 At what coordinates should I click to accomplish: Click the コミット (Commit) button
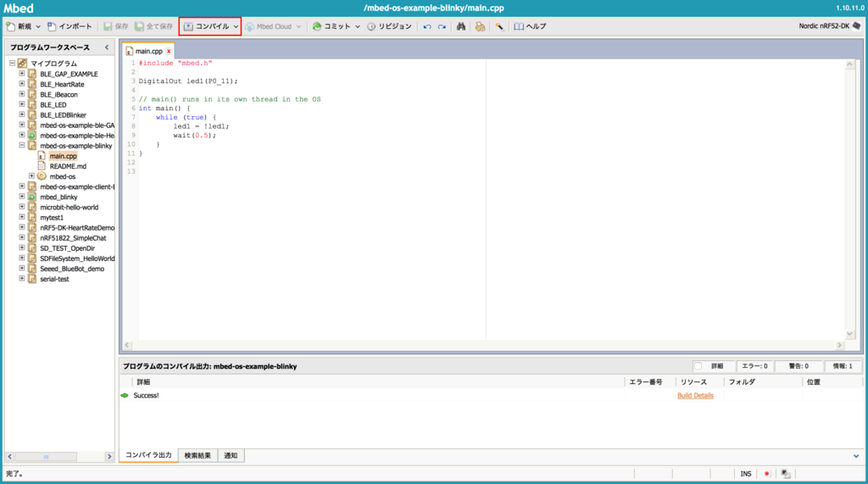click(331, 26)
